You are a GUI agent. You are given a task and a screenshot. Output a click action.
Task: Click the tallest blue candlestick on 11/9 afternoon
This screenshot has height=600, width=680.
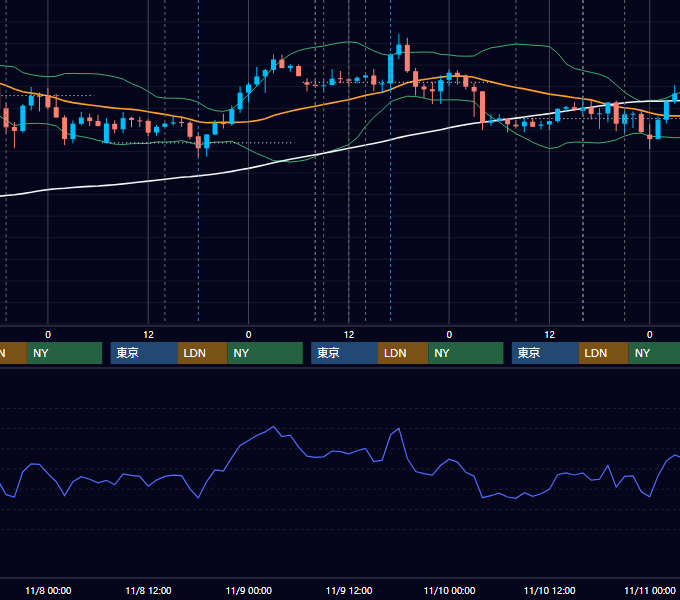click(391, 68)
